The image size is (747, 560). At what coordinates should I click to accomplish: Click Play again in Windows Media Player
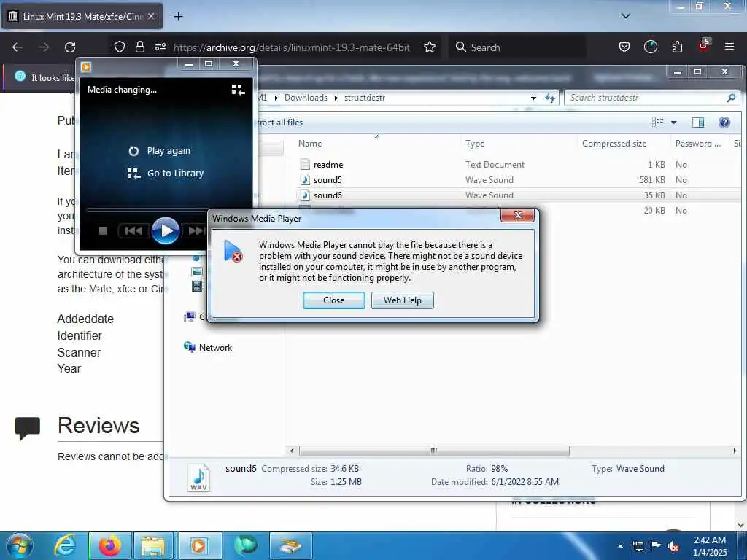click(x=160, y=151)
